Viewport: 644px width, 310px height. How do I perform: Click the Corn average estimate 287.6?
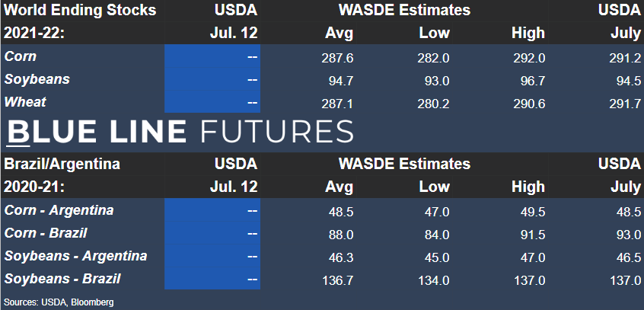(337, 58)
